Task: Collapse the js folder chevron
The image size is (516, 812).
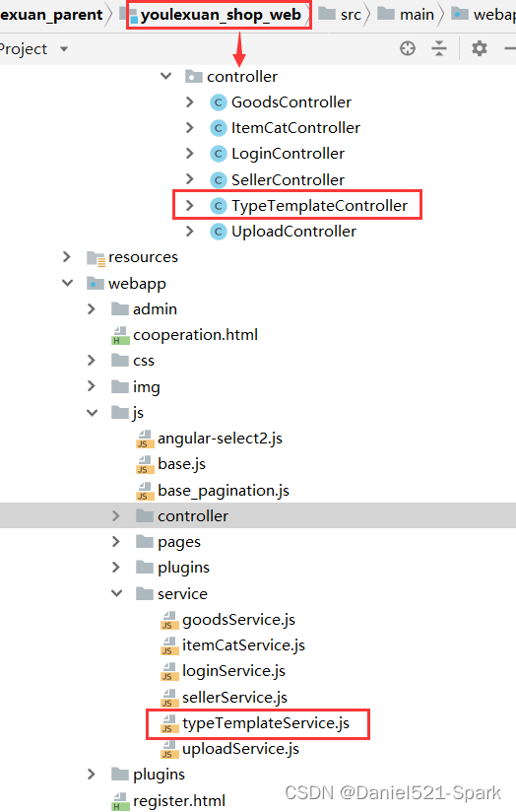Action: (93, 413)
